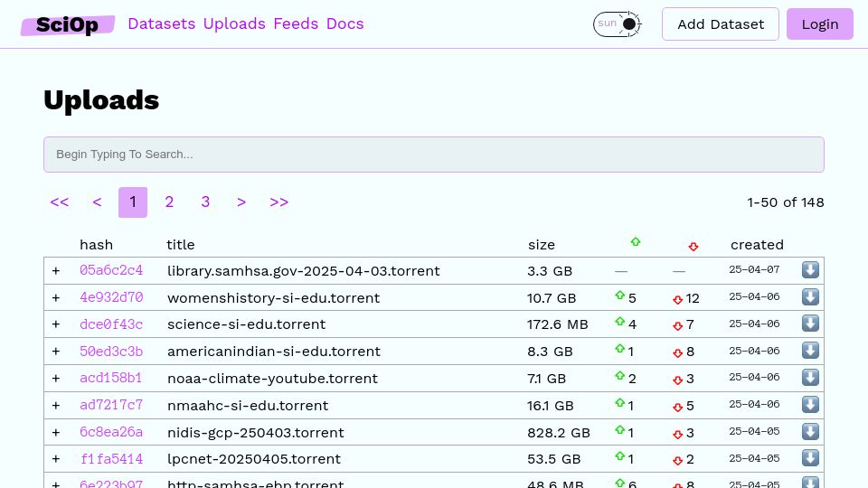Click title womenshistory-si-edu.torrent

[x=273, y=297]
